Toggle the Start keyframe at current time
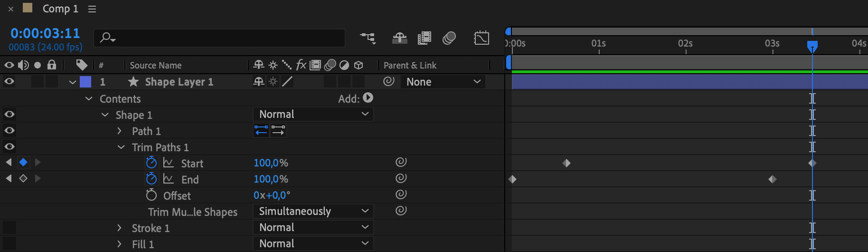868x252 pixels. tap(23, 163)
